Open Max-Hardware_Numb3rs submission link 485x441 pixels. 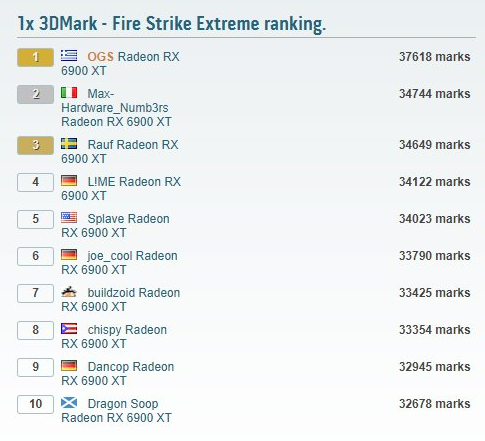(x=116, y=108)
